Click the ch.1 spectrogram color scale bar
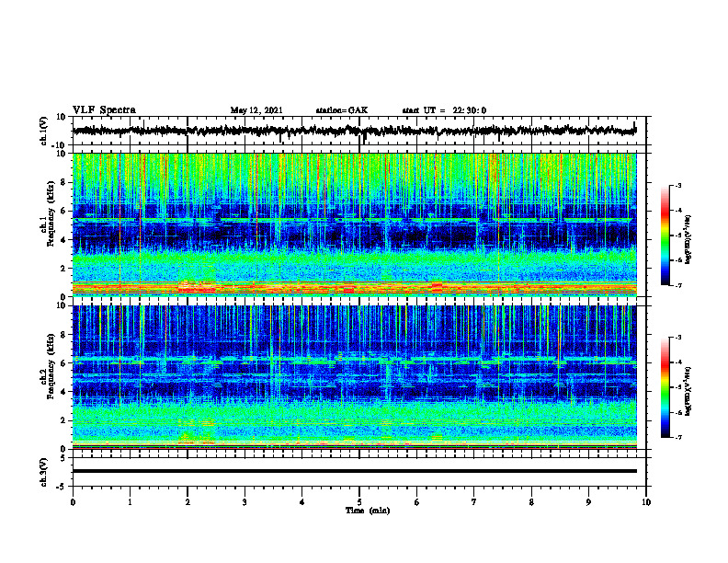The height and width of the screenshot is (563, 728). click(x=665, y=236)
